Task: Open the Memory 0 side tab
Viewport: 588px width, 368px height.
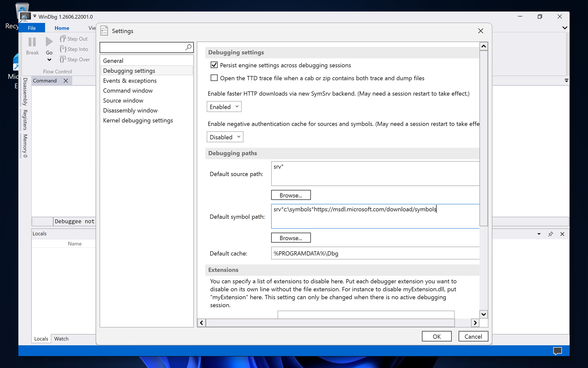Action: pyautogui.click(x=25, y=146)
